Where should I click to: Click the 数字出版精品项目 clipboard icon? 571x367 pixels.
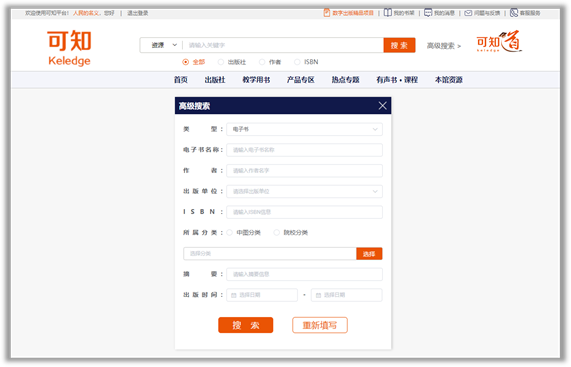point(327,13)
